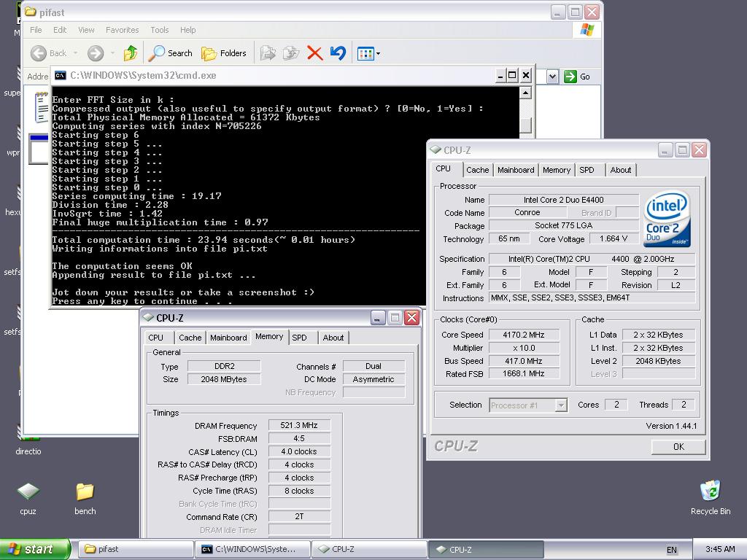Click the Rated FSB 1668.1 MHz value
747x560 pixels.
tap(524, 374)
